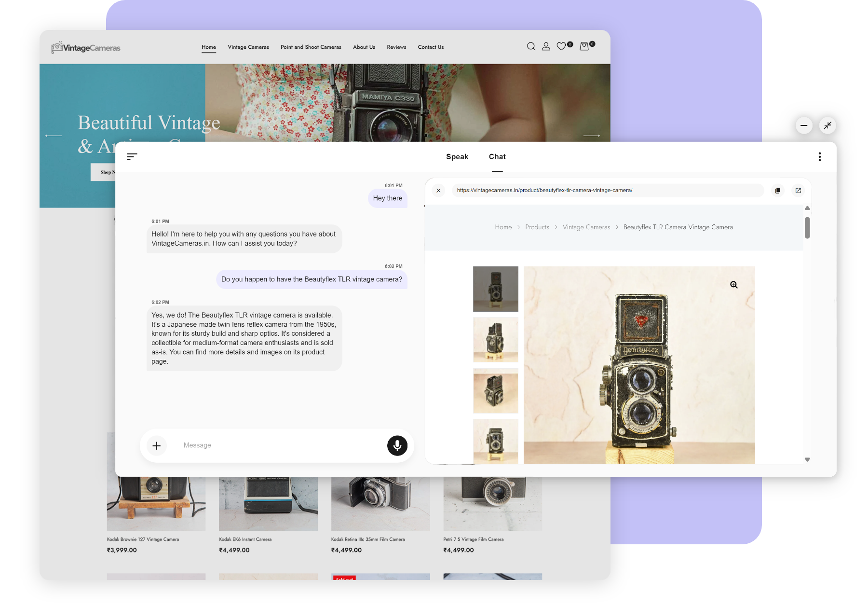Viewport: 868px width, 608px height.
Task: Zoom product image with magnifier icon
Action: tap(733, 285)
